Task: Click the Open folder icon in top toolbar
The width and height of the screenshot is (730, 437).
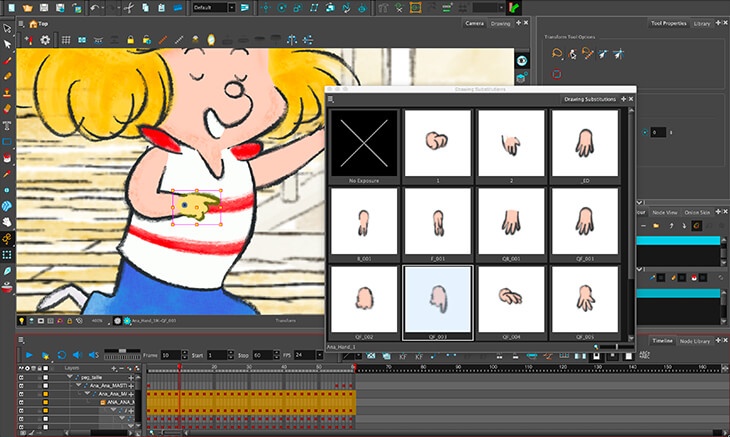Action: tap(27, 7)
